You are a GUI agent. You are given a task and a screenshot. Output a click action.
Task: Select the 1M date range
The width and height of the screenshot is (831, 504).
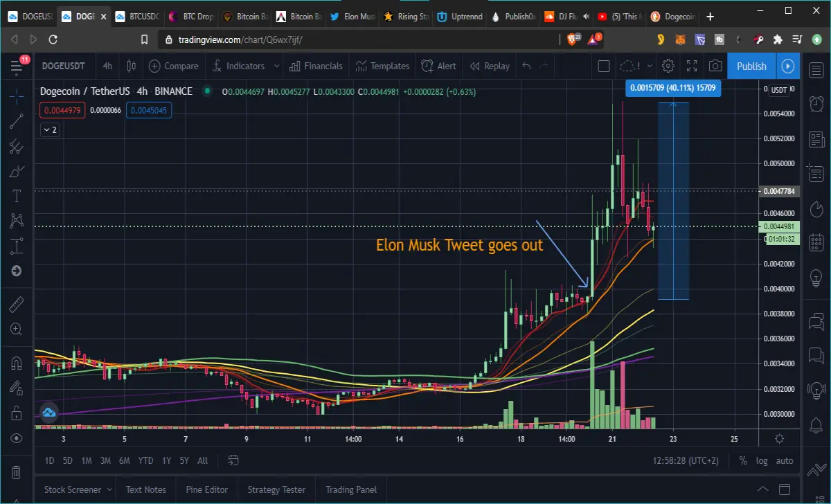87,460
